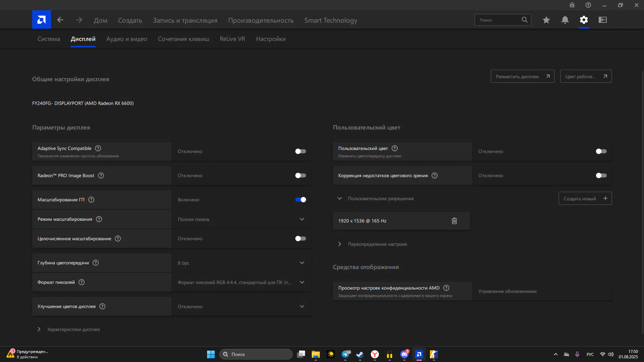Screen dimensions: 644x362
Task: Open the Windows Start menu
Action: point(211,354)
